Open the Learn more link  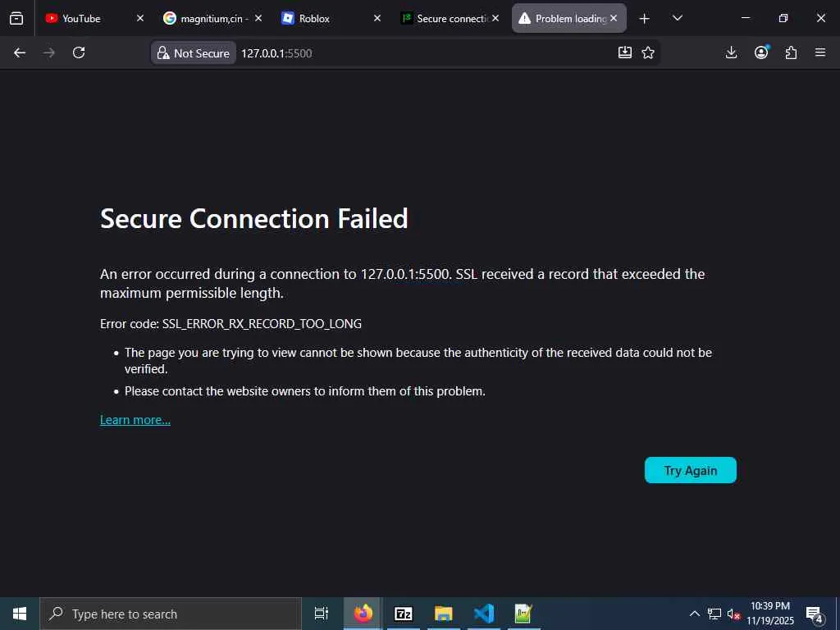[135, 420]
